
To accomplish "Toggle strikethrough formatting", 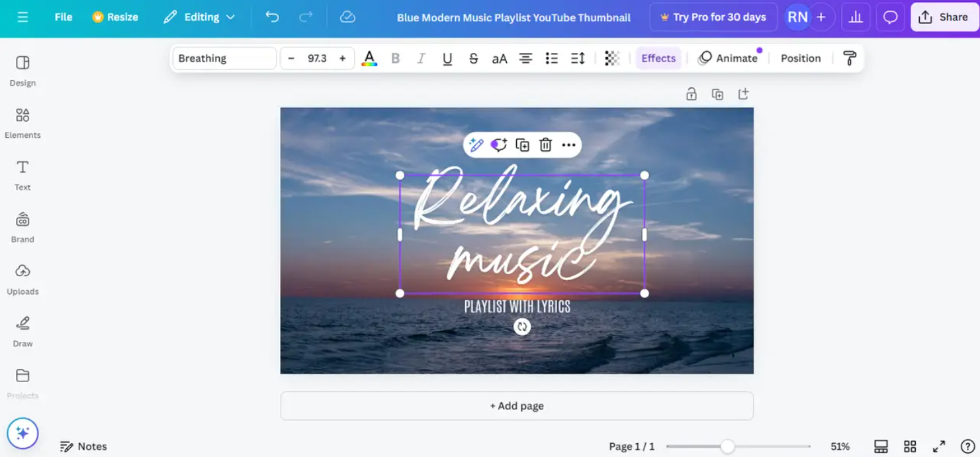I will point(473,58).
